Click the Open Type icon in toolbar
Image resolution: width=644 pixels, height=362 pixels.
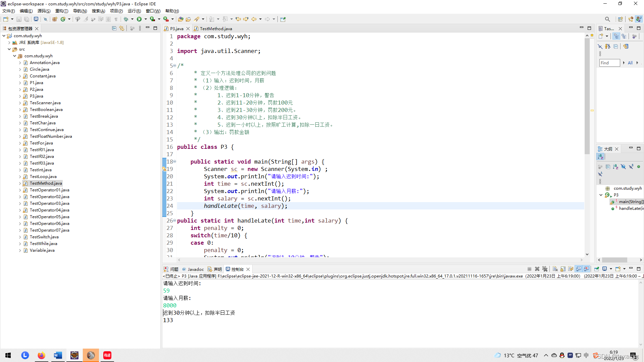click(180, 19)
